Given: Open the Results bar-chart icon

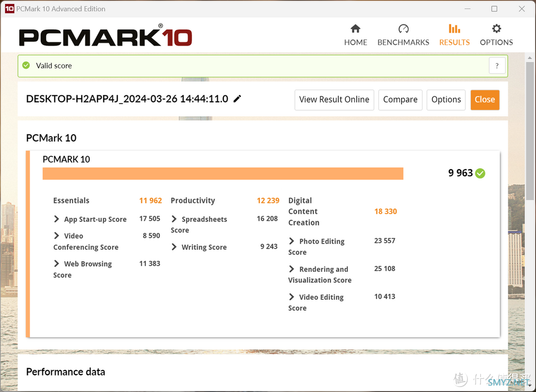Looking at the screenshot, I should pyautogui.click(x=454, y=29).
